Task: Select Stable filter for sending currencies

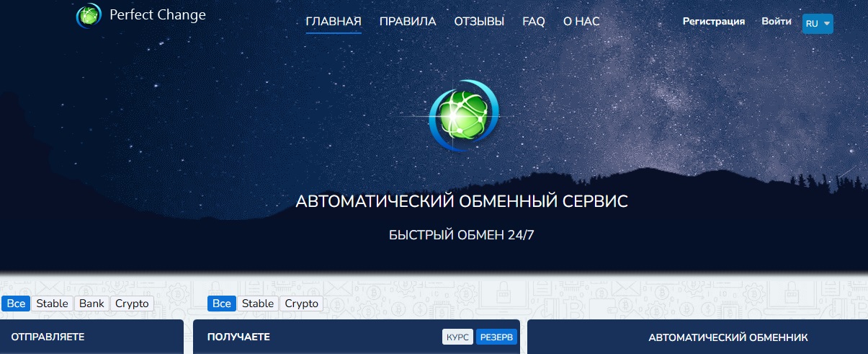Action: [52, 304]
